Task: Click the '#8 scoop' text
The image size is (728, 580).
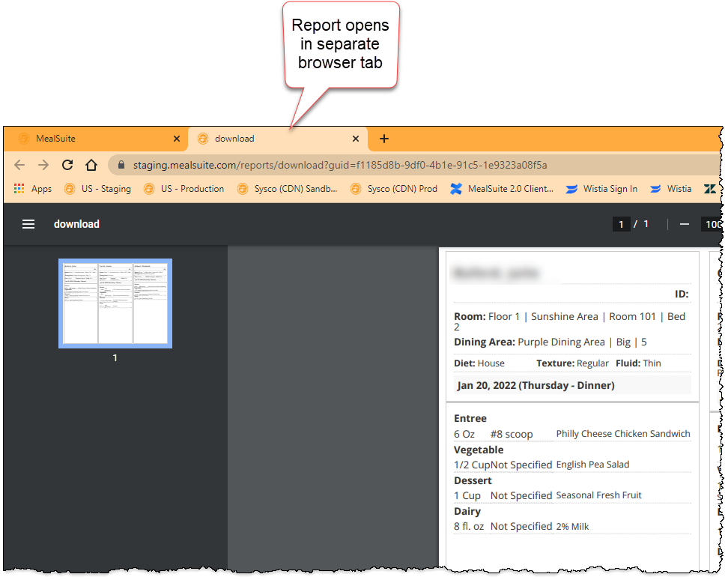Action: click(x=512, y=434)
